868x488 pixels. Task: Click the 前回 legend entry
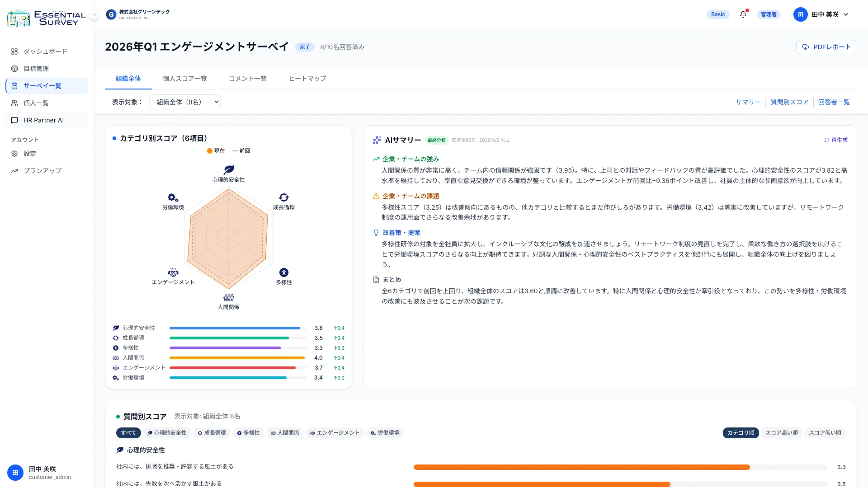pos(241,151)
